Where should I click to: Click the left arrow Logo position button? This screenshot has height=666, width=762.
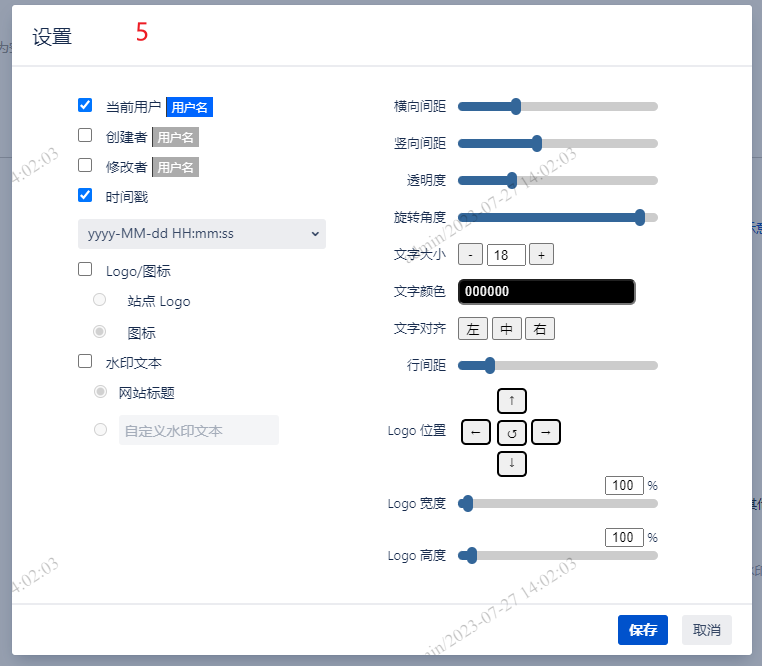tap(476, 433)
